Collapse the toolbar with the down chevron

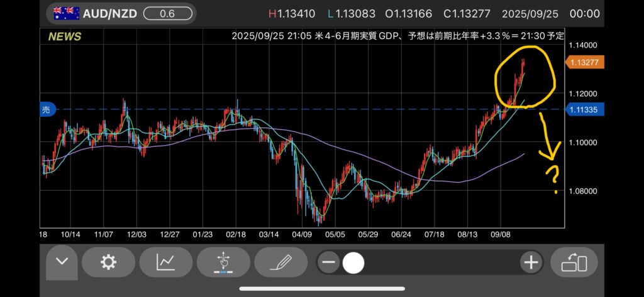pos(61,262)
